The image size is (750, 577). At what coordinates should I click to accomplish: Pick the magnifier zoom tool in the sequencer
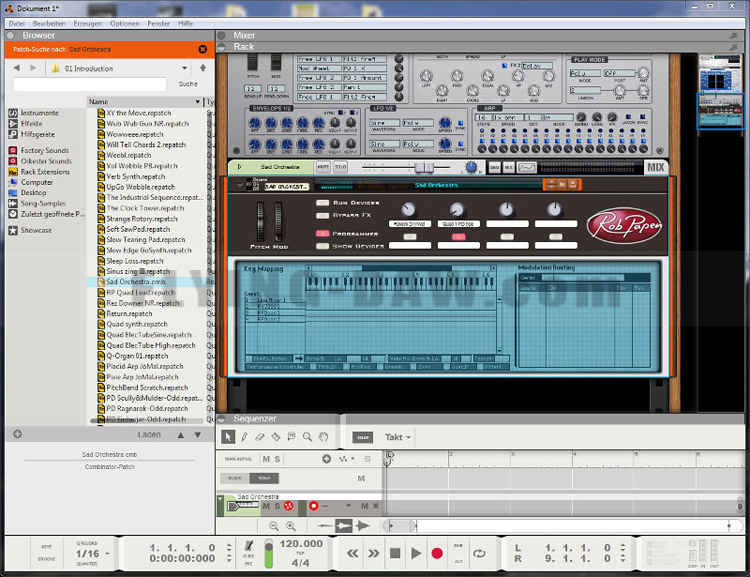click(x=308, y=437)
